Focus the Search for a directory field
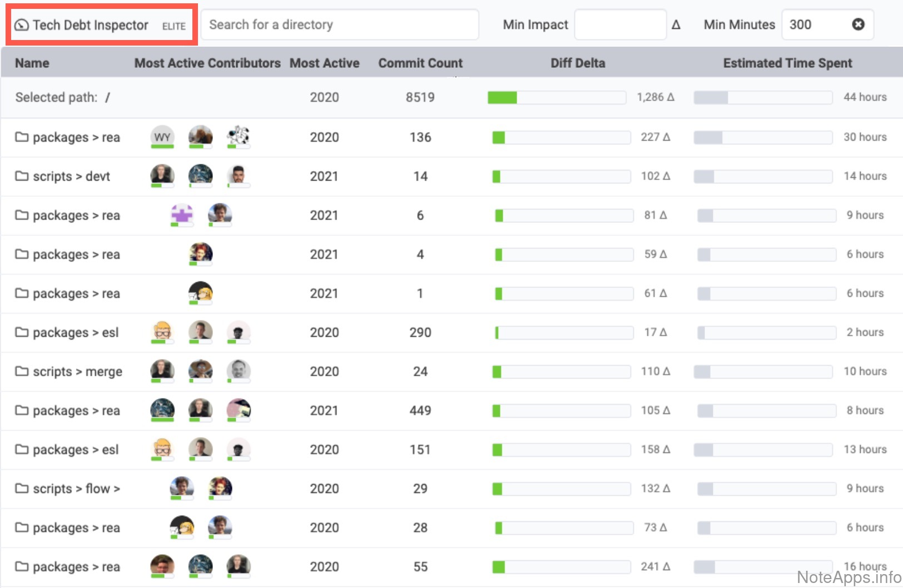Viewport: 903px width, 588px height. pyautogui.click(x=339, y=25)
